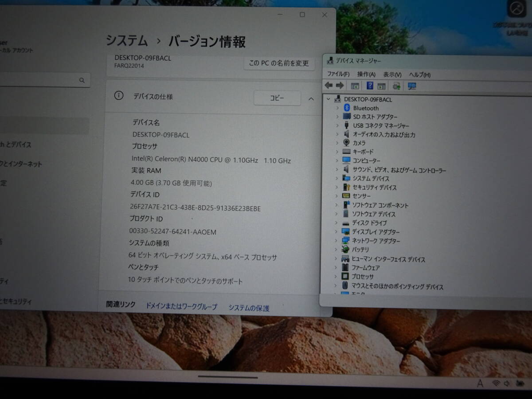This screenshot has height=399, width=532.
Task: Select the センサー icon
Action: (346, 196)
